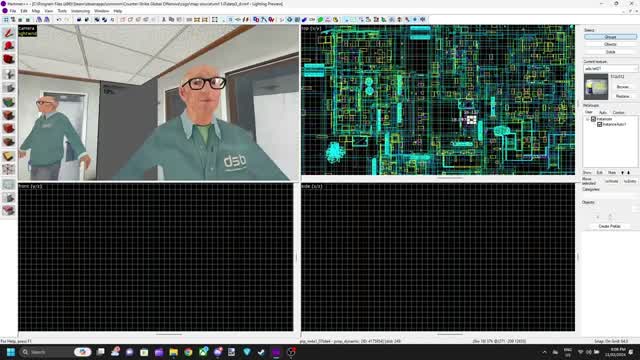The image size is (640, 360).
Task: Click the Copy toolbar icon
Action: (x=171, y=20)
